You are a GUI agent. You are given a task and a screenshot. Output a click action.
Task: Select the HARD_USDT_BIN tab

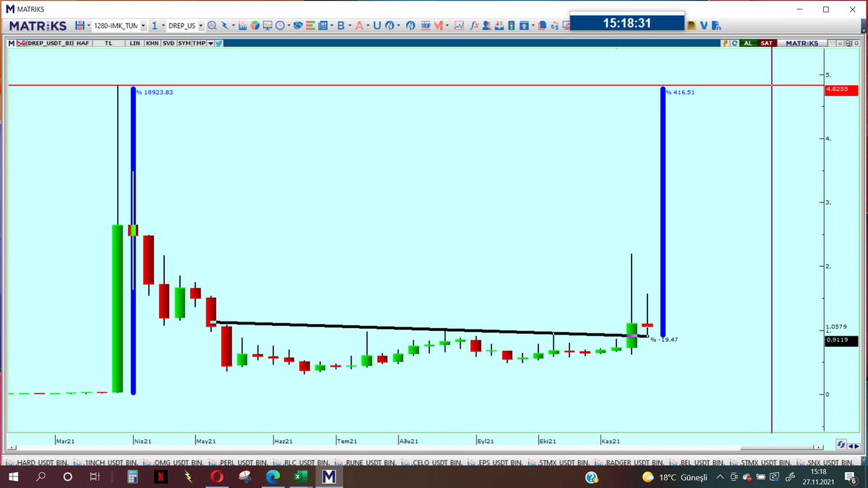coord(37,462)
